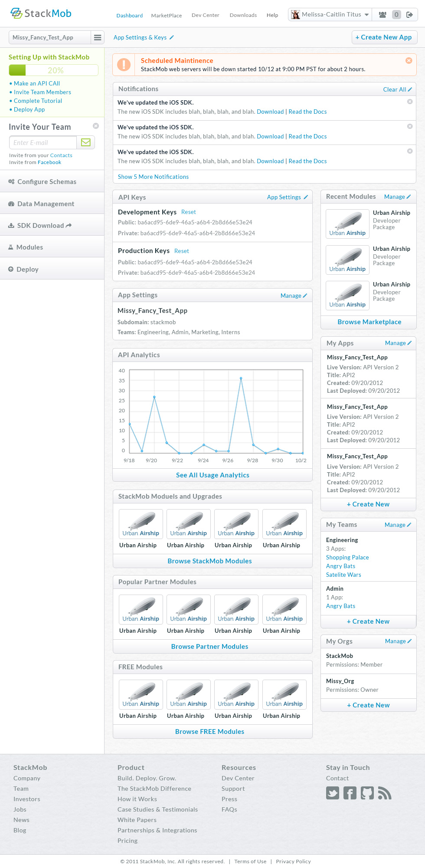425x868 pixels.
Task: Dismiss the second iOS SDK notification
Action: 410,126
